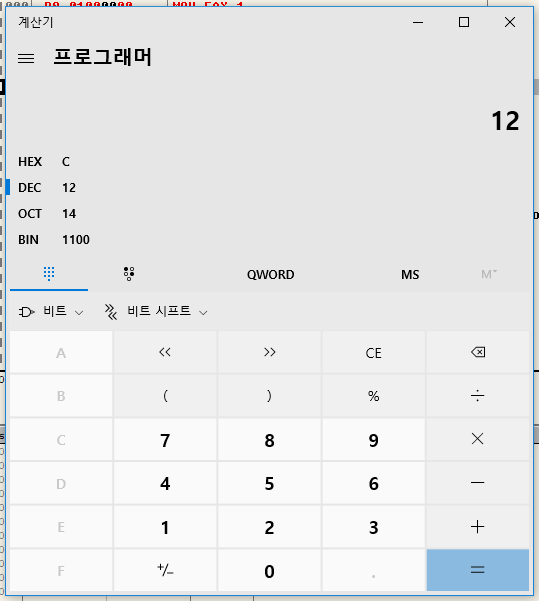
Task: Minimize the 계산기 window
Action: tap(418, 22)
